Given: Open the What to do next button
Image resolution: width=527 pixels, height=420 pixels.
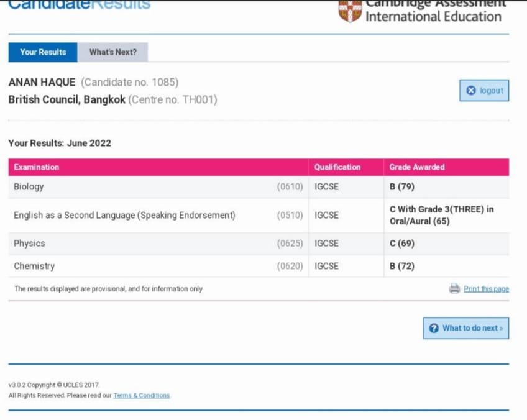Looking at the screenshot, I should tap(466, 328).
